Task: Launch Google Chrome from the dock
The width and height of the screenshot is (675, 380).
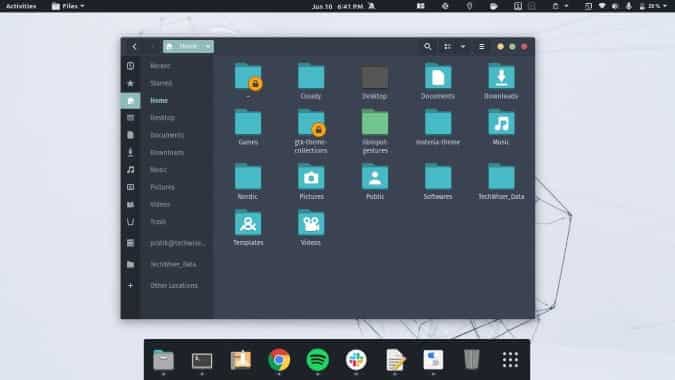Action: [279, 360]
